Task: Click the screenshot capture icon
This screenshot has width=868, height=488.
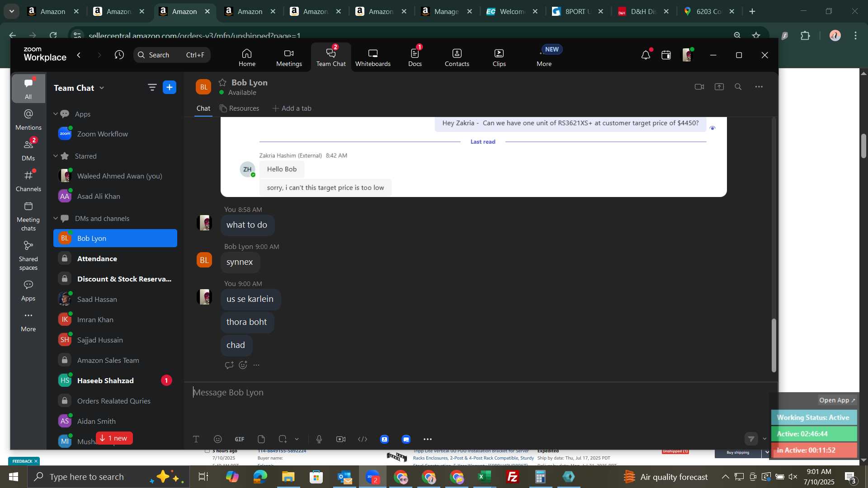Action: tap(283, 439)
